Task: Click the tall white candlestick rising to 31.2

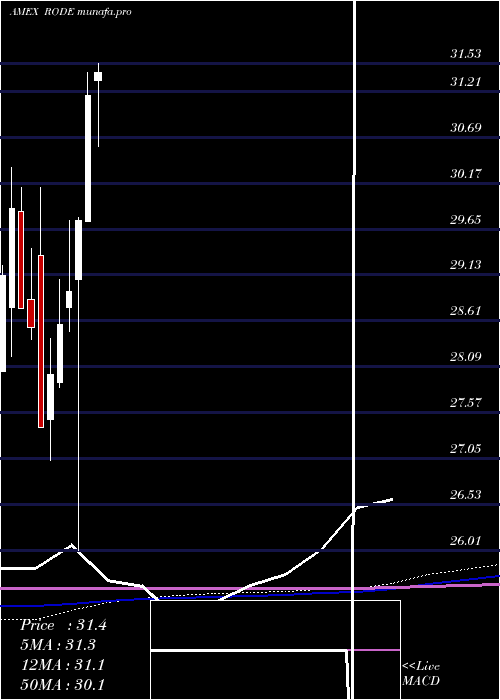Action: pos(88,158)
